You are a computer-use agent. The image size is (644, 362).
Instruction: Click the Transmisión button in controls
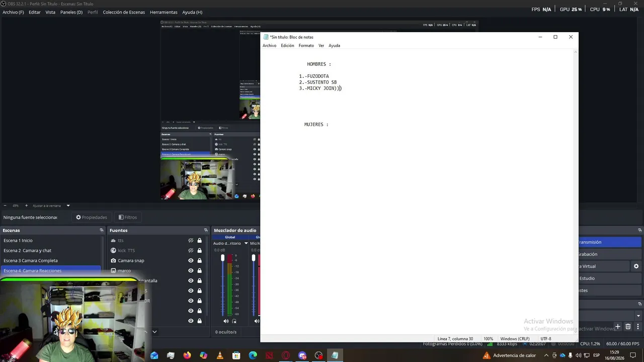(609, 242)
